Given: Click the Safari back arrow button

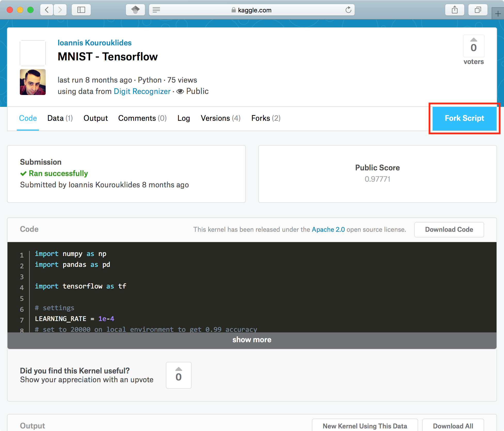Looking at the screenshot, I should pos(47,10).
